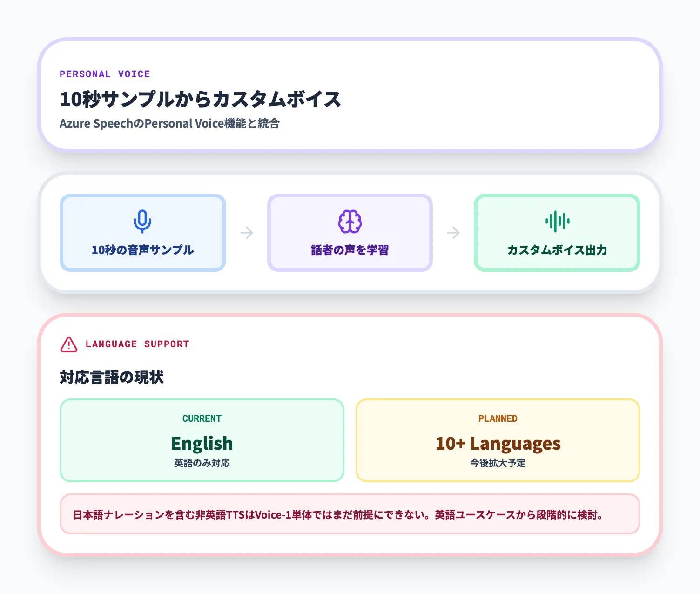Select the PLANNED 10+ Languages option
The width and height of the screenshot is (700, 594).
[x=498, y=440]
